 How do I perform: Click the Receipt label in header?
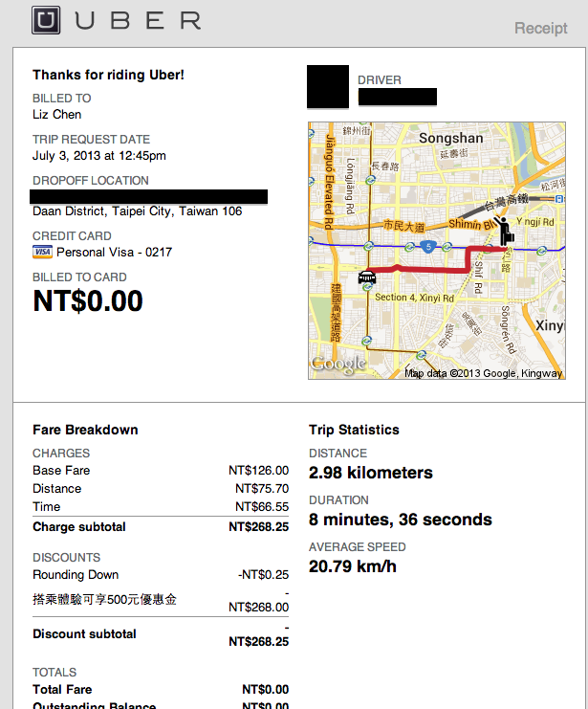(x=540, y=28)
